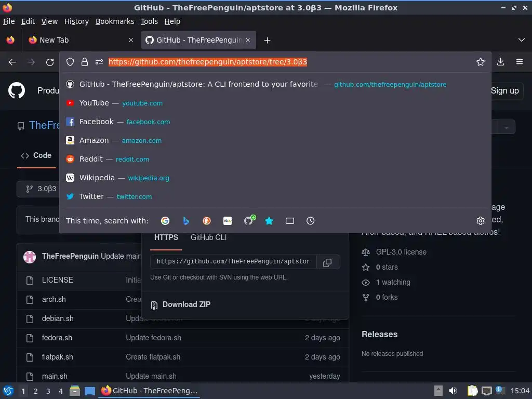Open the View menu
This screenshot has width=532, height=399.
click(x=49, y=21)
